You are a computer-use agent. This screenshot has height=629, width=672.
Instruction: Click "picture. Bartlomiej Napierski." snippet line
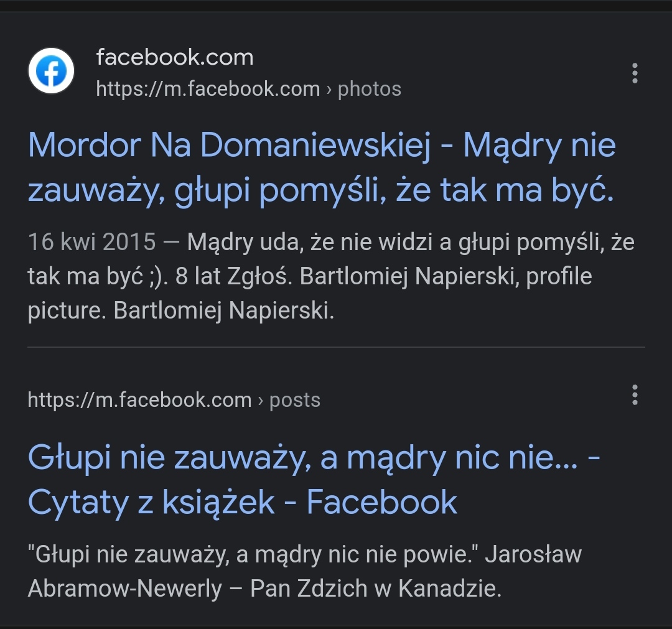pos(180,310)
